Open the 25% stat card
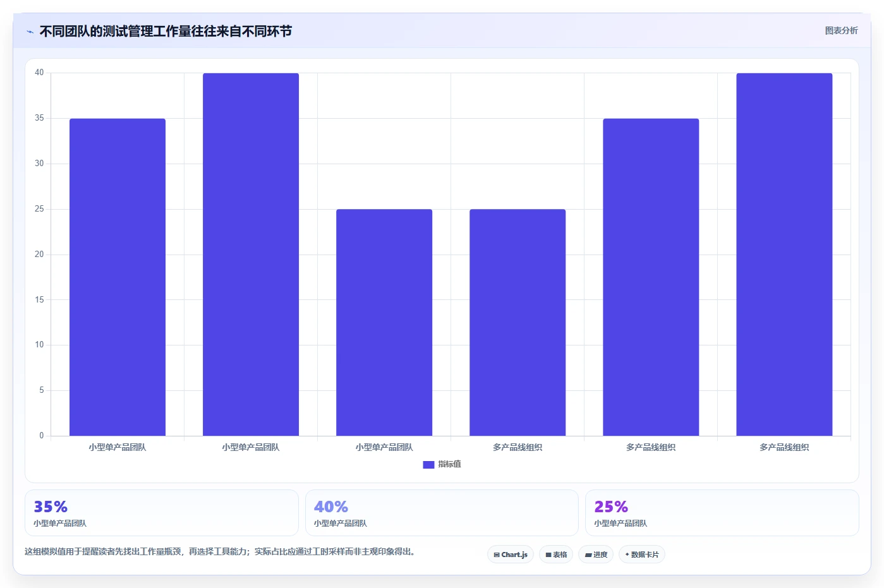The image size is (884, 588). pos(722,513)
